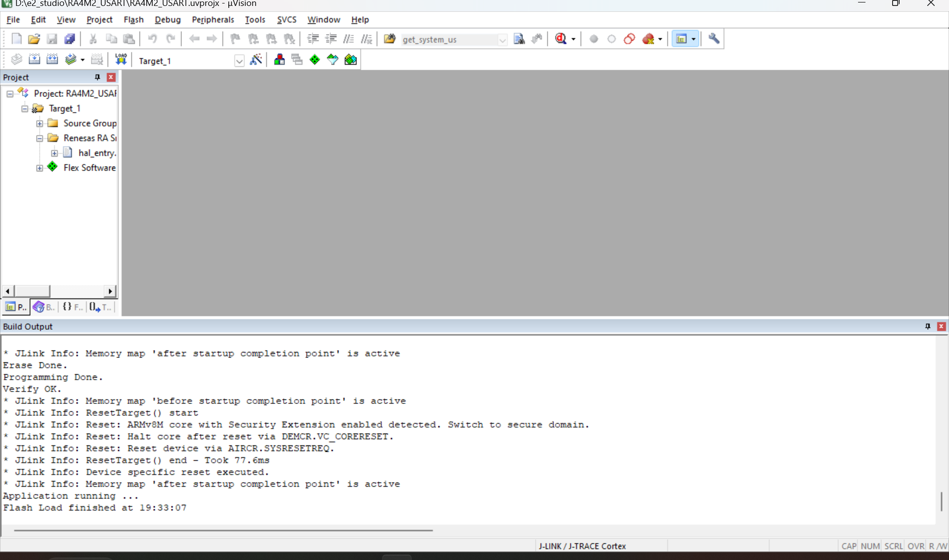The height and width of the screenshot is (560, 949).
Task: Expand the Source Group tree node
Action: click(x=40, y=124)
